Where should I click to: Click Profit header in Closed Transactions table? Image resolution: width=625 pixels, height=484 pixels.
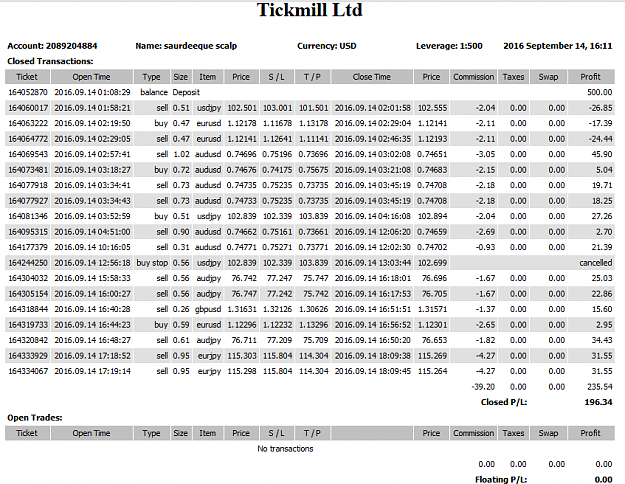(590, 77)
